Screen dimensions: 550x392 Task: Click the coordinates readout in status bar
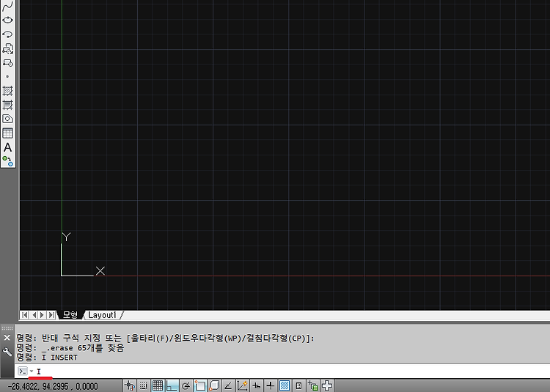pyautogui.click(x=53, y=386)
